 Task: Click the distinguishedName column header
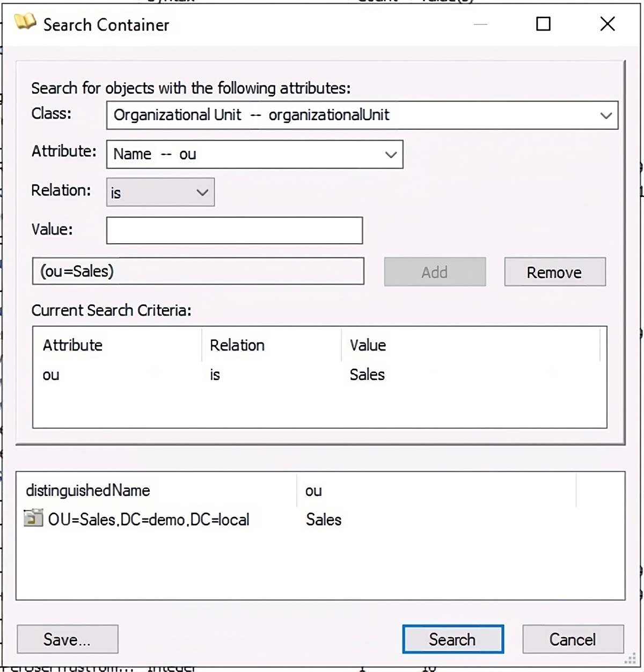(88, 490)
